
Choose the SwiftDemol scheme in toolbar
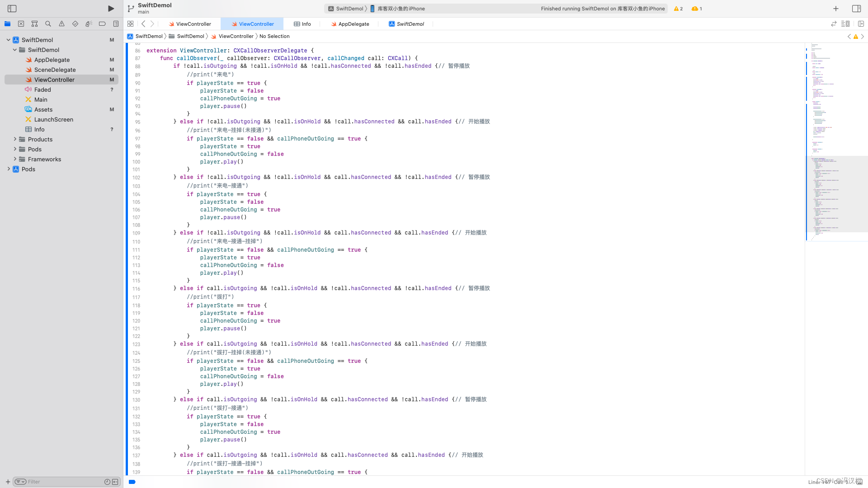coord(346,9)
